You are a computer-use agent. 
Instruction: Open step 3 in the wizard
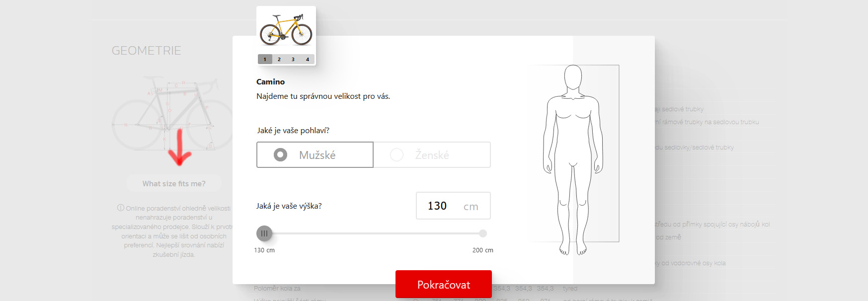click(x=293, y=59)
